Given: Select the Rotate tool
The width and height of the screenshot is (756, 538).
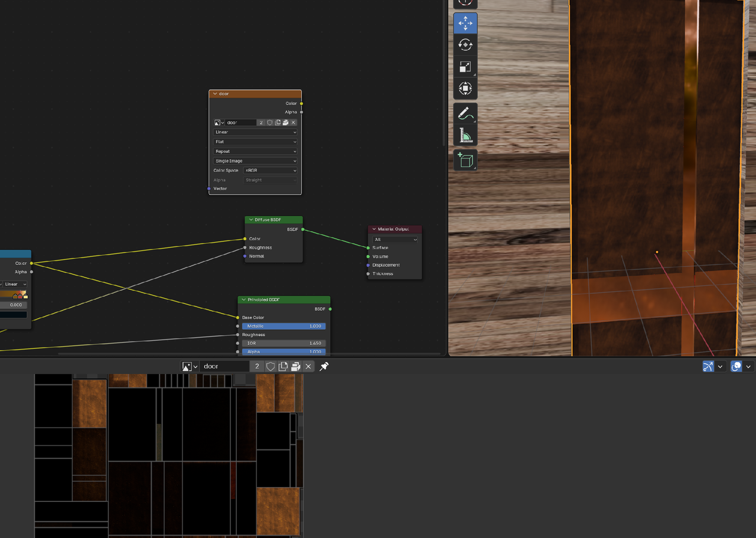Looking at the screenshot, I should click(x=465, y=45).
